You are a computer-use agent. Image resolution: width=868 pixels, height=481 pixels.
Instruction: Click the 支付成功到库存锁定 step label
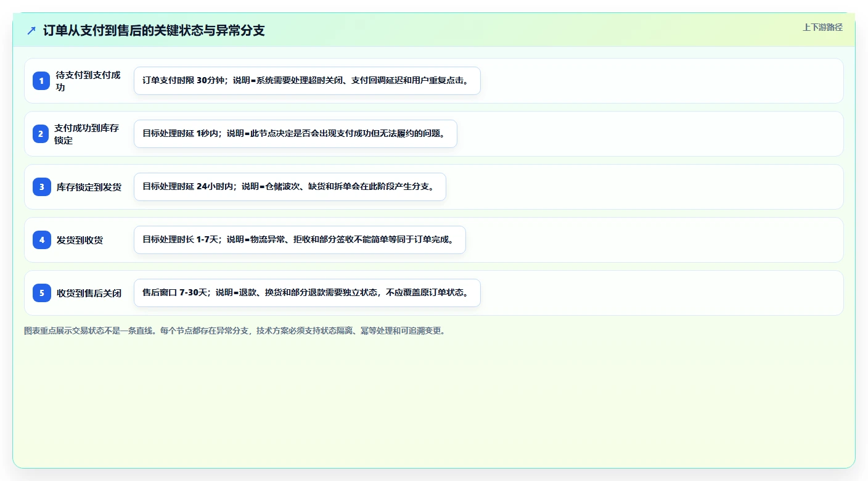click(87, 134)
